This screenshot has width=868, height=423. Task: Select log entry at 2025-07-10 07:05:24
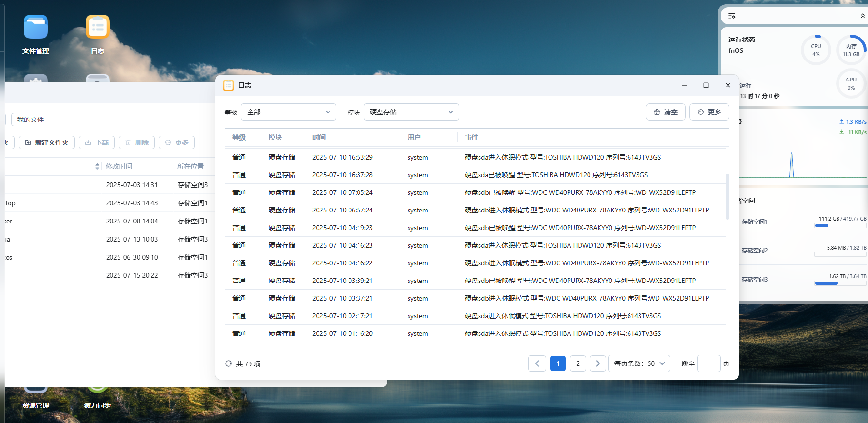(x=475, y=192)
